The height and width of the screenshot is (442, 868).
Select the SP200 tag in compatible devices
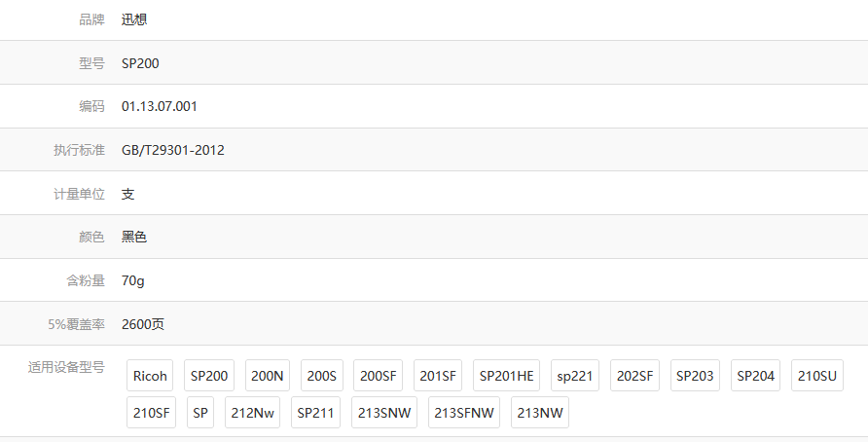[x=209, y=376]
